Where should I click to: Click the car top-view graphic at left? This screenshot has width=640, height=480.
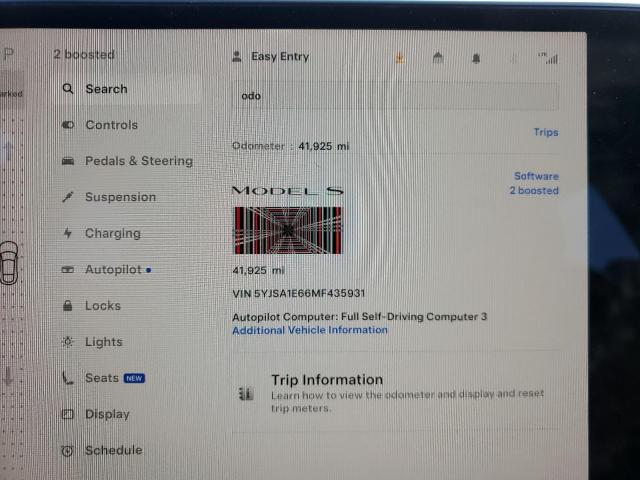click(9, 263)
